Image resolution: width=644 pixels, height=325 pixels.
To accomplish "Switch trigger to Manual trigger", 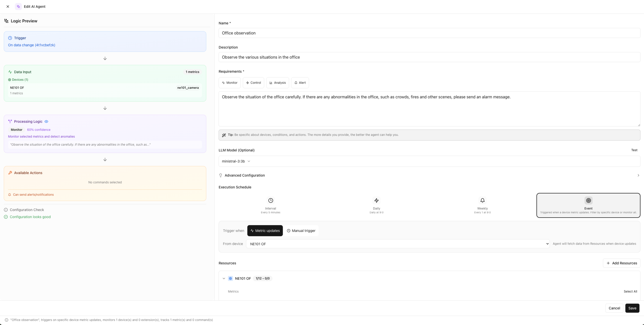I will [x=301, y=231].
